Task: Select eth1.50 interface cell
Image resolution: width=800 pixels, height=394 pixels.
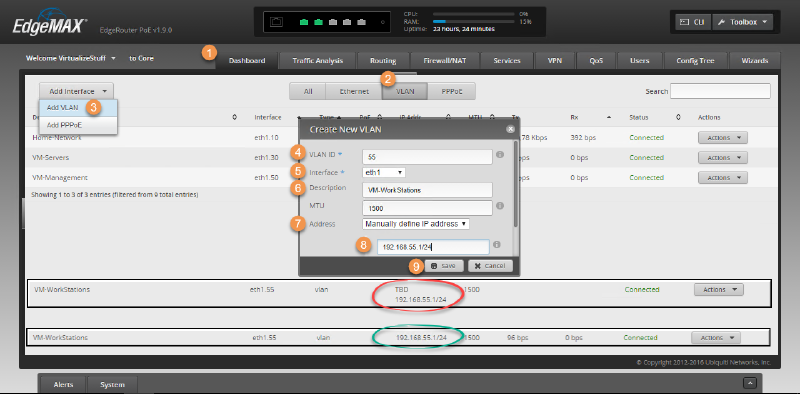Action: point(266,178)
